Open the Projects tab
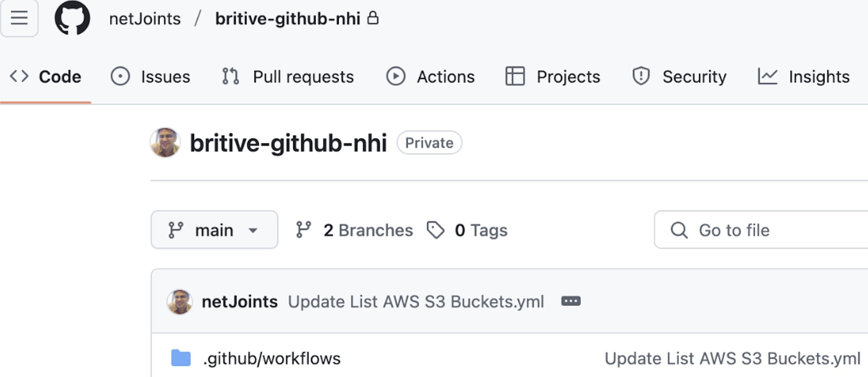 pos(553,77)
